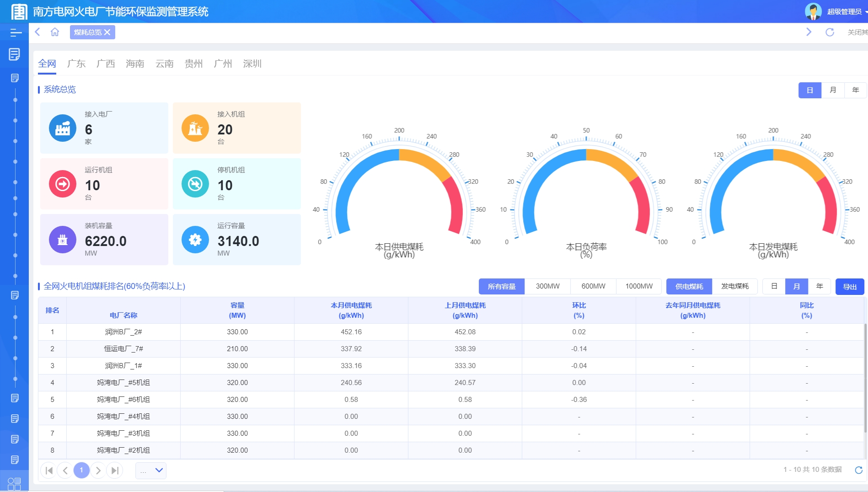Click the 排名 column header
The width and height of the screenshot is (868, 492).
pyautogui.click(x=53, y=310)
